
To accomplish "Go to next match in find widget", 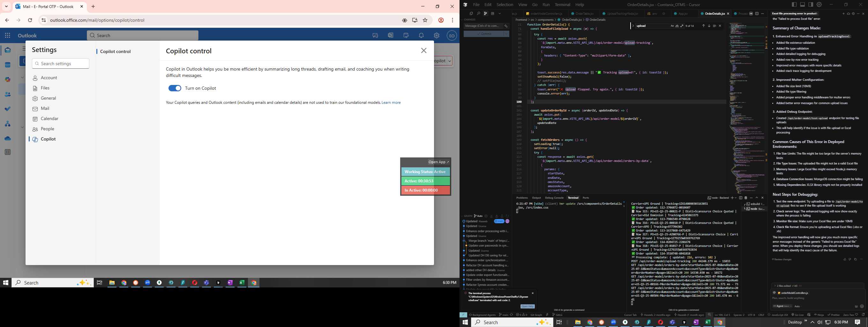I will tap(709, 26).
